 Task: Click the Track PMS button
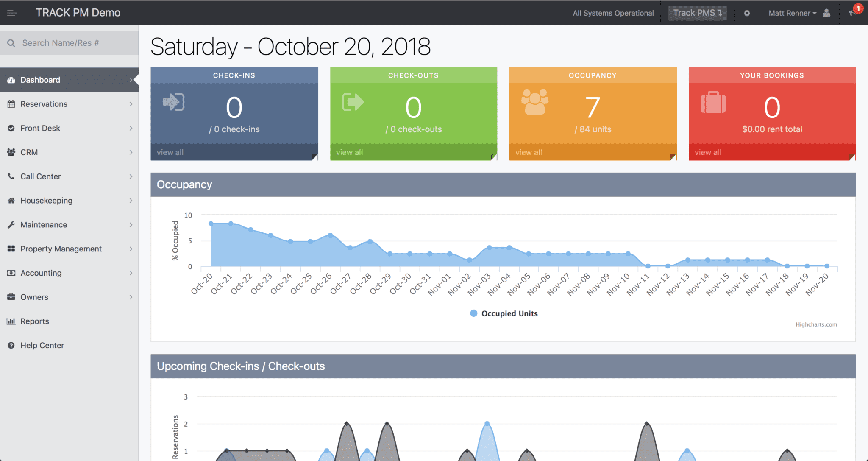[697, 13]
